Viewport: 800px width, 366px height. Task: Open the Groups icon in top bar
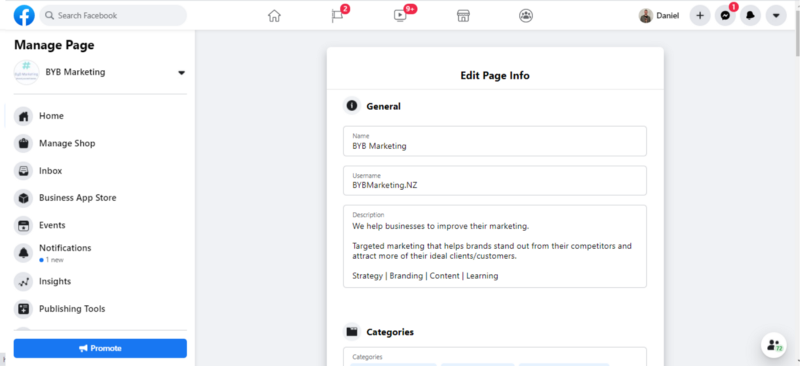click(526, 16)
